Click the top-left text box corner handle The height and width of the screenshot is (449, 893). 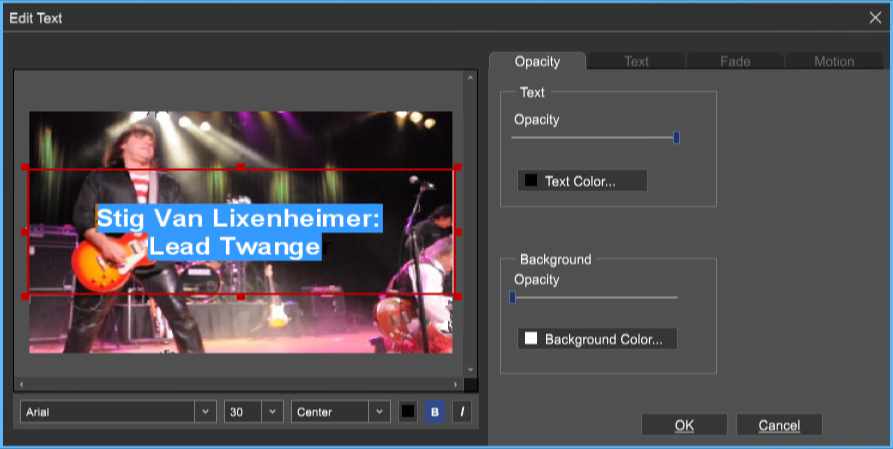[25, 167]
